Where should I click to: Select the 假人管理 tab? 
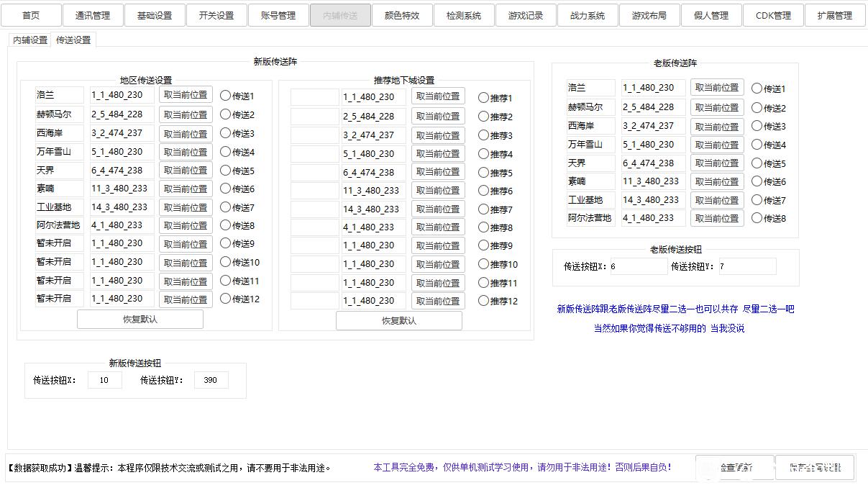[x=711, y=15]
